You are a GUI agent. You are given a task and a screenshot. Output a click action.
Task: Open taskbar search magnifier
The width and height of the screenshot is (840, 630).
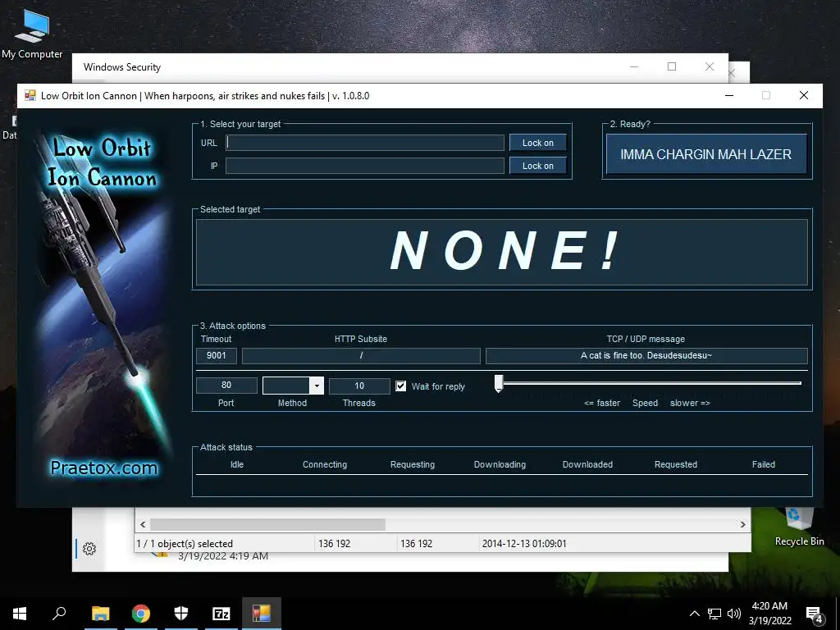(x=59, y=614)
